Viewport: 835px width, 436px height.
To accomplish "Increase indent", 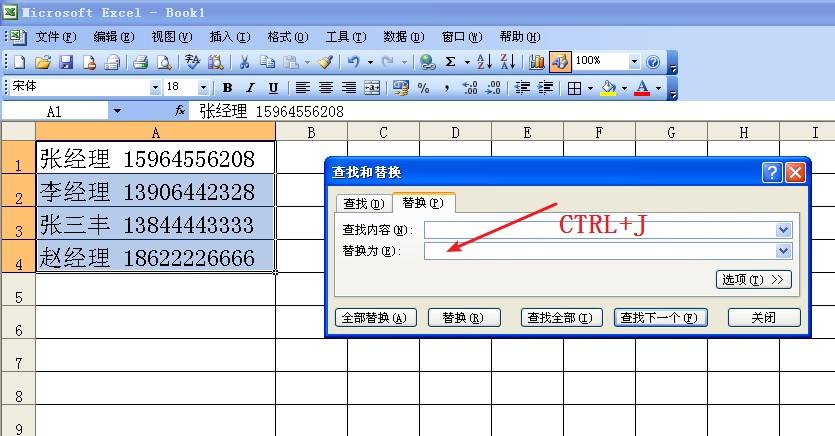I will click(545, 88).
